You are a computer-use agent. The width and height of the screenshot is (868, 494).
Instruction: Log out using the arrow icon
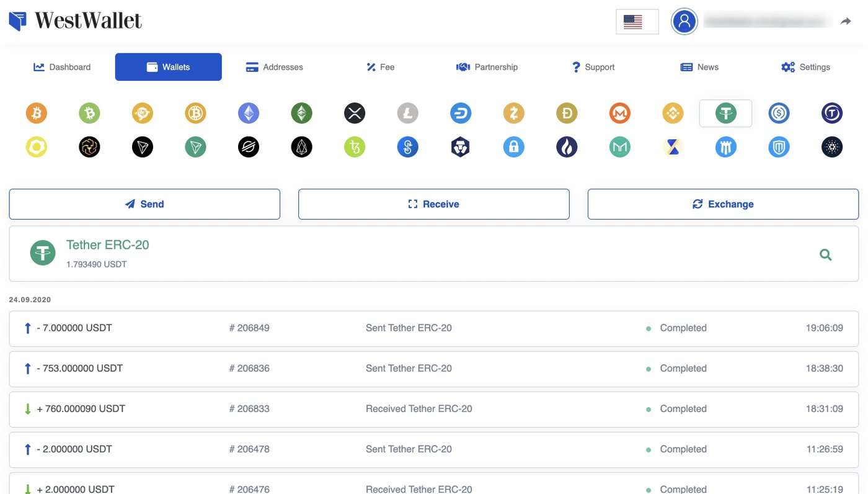coord(846,22)
